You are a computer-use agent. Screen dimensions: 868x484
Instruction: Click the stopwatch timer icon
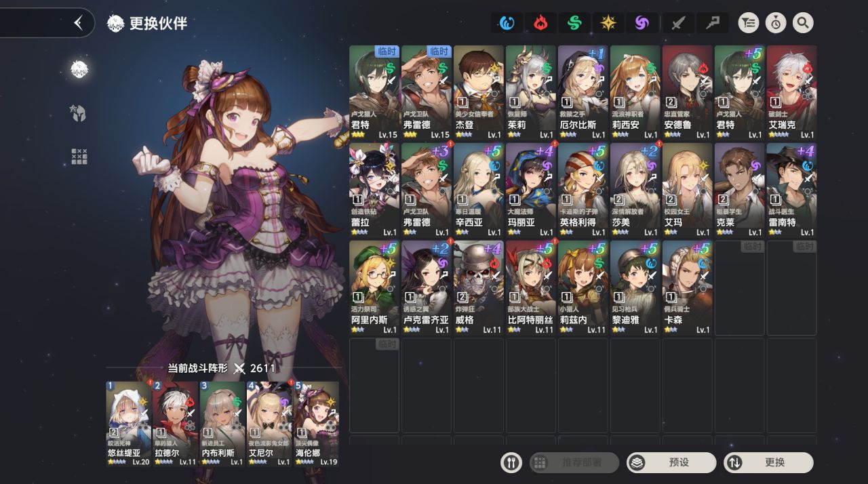pyautogui.click(x=776, y=23)
